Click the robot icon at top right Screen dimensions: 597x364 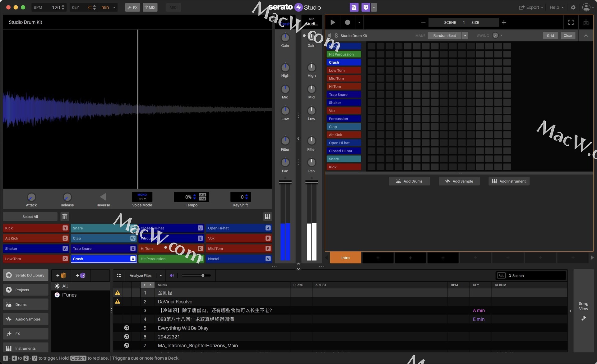tap(586, 22)
